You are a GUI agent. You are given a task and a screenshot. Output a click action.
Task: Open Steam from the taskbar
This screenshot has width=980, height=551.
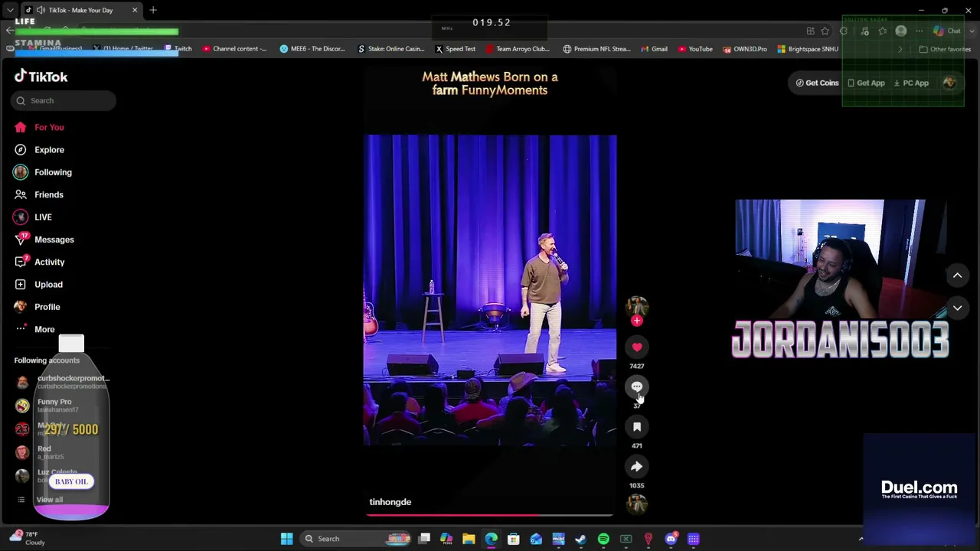[581, 539]
